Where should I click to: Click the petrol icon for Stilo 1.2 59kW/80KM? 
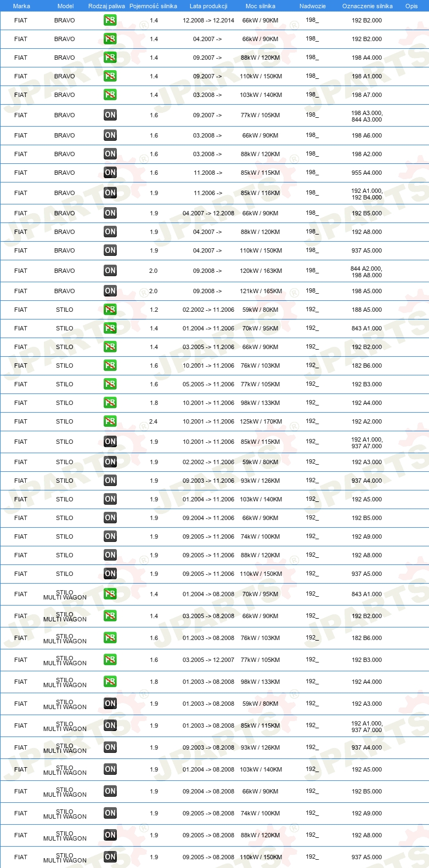tap(110, 310)
